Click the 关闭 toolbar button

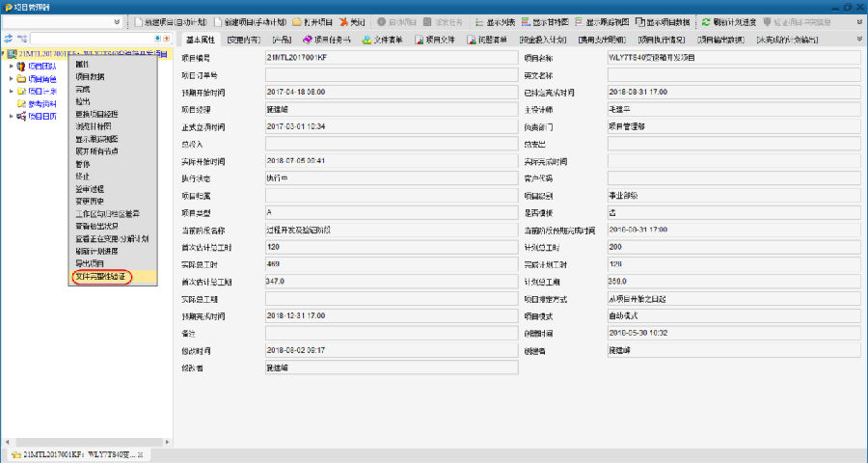[352, 22]
